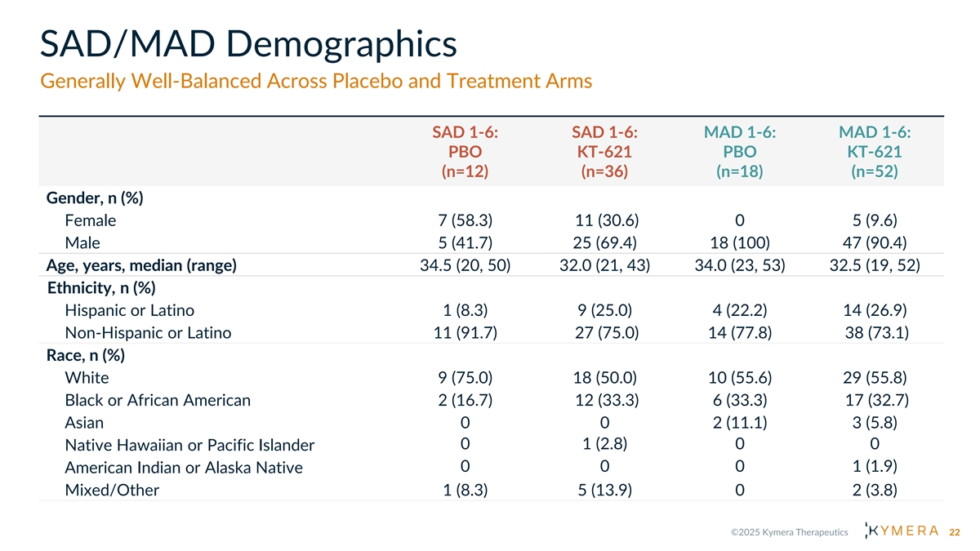Click the MAD 1-6: KT-621 column header
The width and height of the screenshot is (980, 551).
point(875,152)
